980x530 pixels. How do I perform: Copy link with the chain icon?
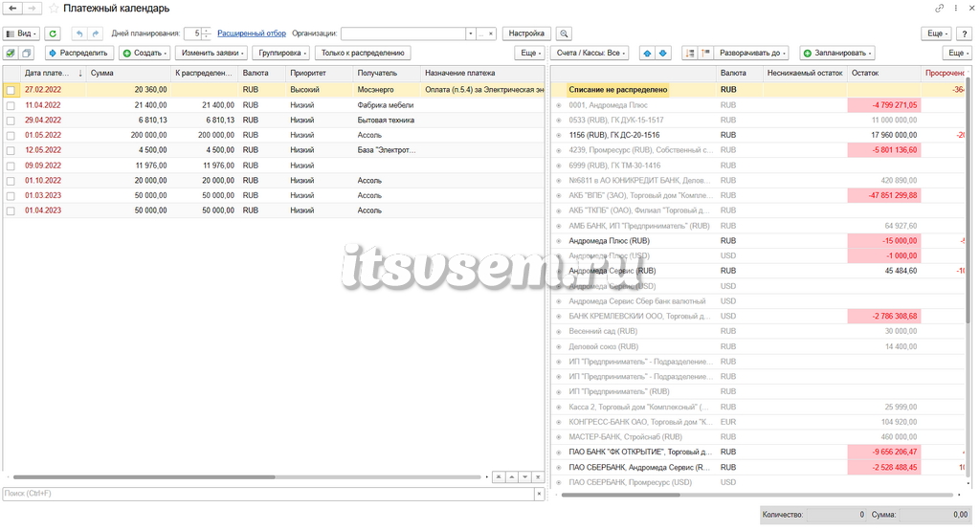pos(939,8)
